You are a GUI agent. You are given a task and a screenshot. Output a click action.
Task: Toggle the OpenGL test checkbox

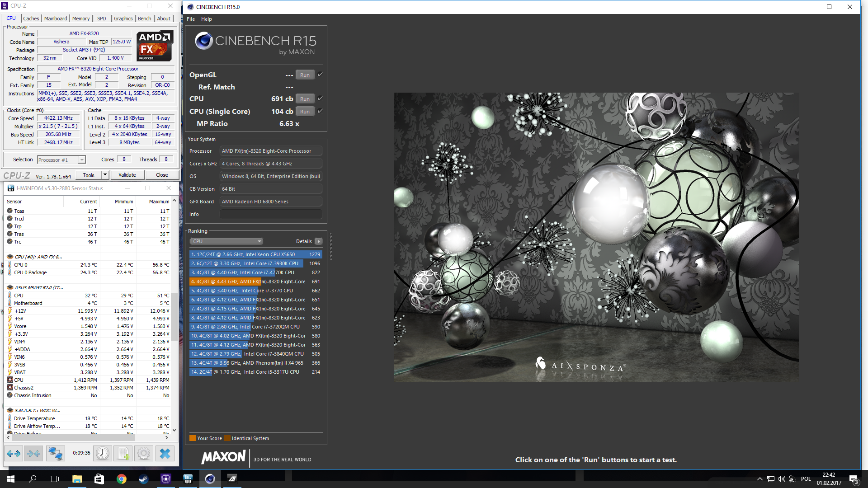(x=320, y=75)
